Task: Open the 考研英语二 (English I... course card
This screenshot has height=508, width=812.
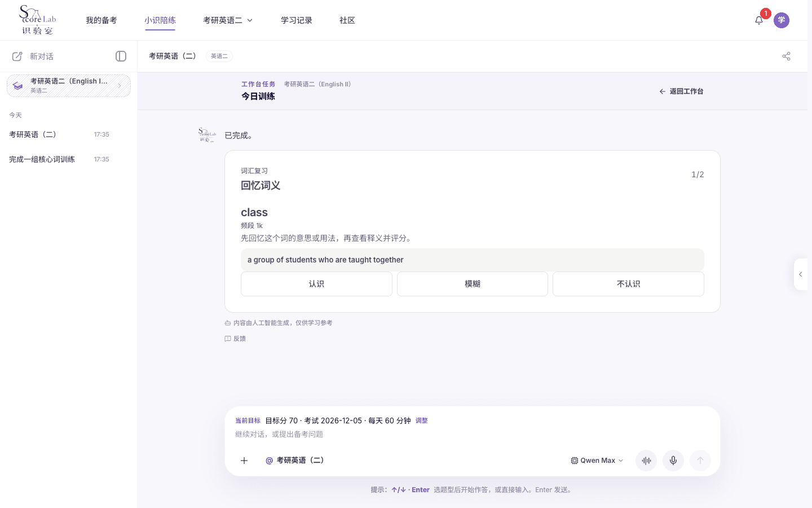Action: (x=69, y=86)
